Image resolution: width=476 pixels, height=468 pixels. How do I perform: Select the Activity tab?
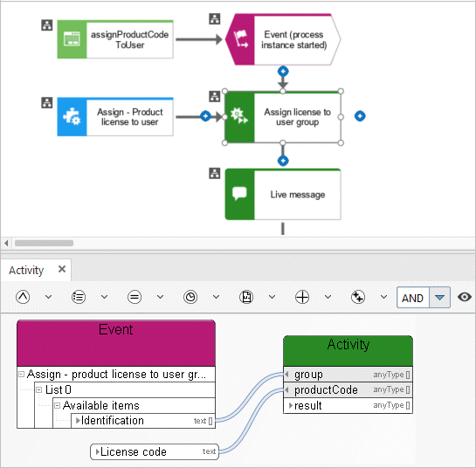26,270
